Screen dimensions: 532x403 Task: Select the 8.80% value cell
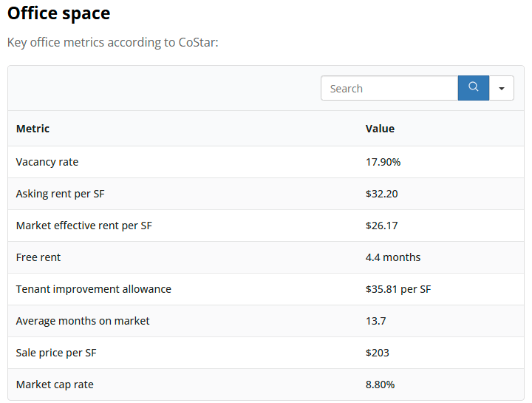coord(380,385)
